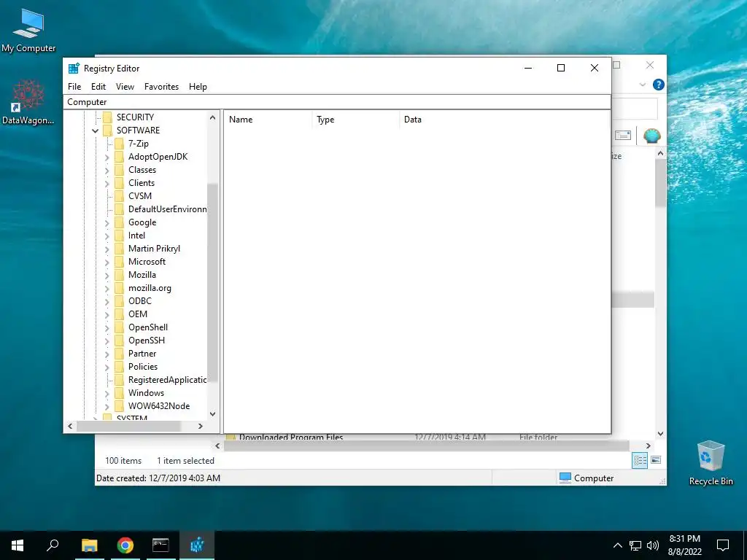Open the View menu
Screen dimensions: 747x560
coord(125,87)
